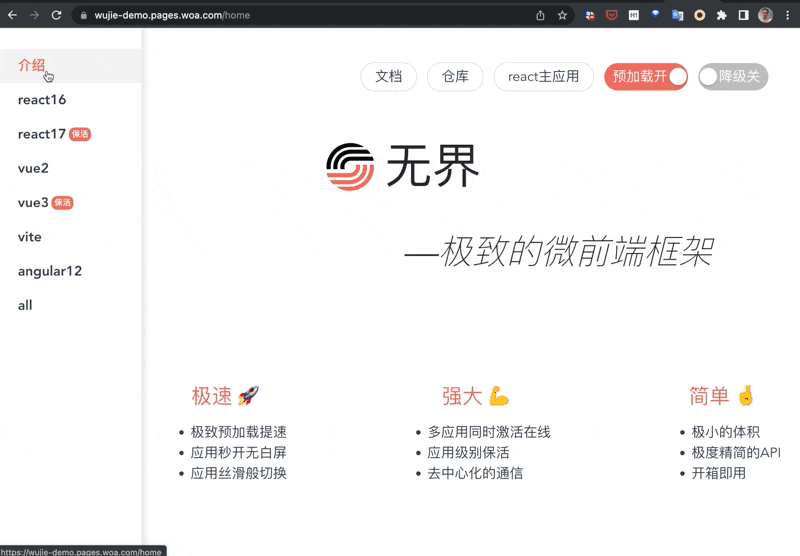Turn off the 预加载开 switch
Viewport: 800px width, 556px height.
(646, 77)
